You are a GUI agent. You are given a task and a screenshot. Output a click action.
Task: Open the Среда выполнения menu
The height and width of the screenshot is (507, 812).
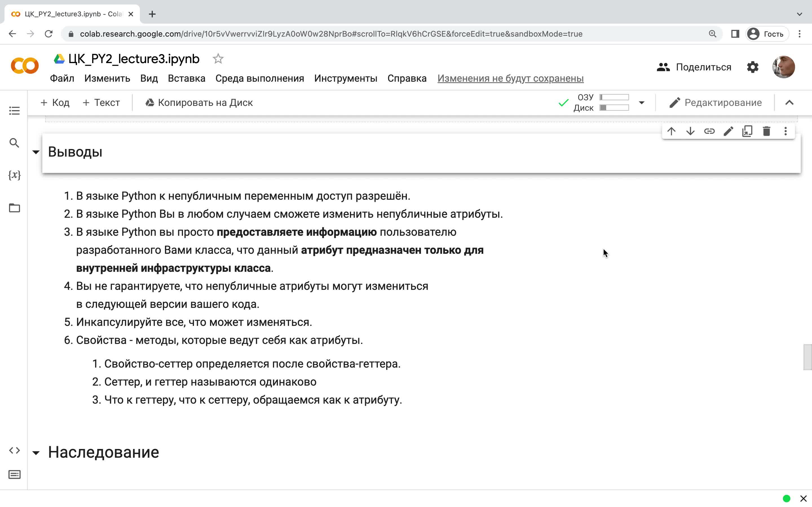click(x=260, y=78)
